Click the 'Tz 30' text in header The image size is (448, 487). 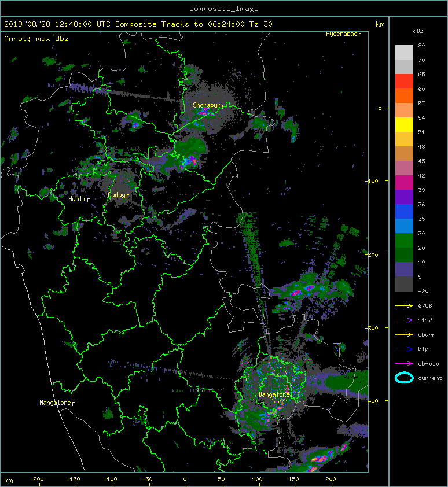pos(261,24)
